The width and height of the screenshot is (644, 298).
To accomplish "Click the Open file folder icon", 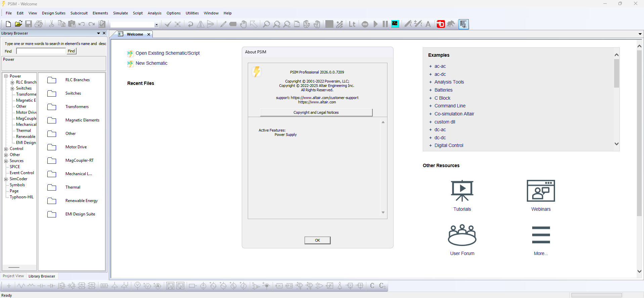I will pos(18,24).
